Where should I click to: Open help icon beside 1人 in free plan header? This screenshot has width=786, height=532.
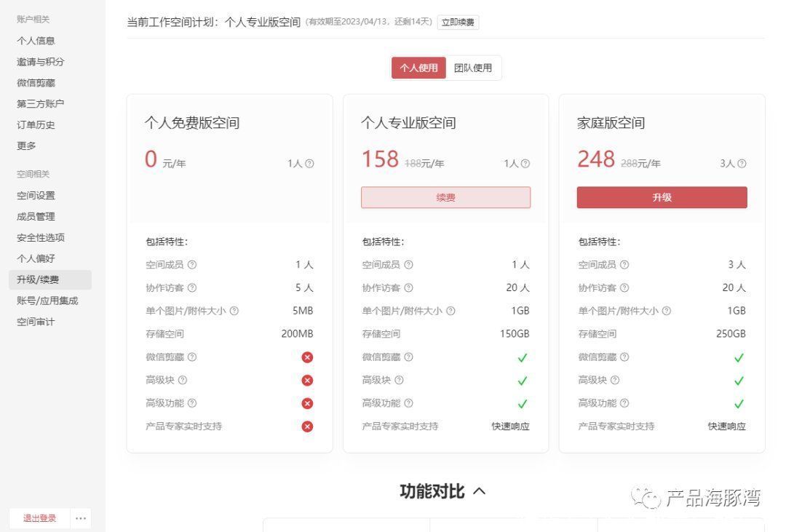[309, 164]
